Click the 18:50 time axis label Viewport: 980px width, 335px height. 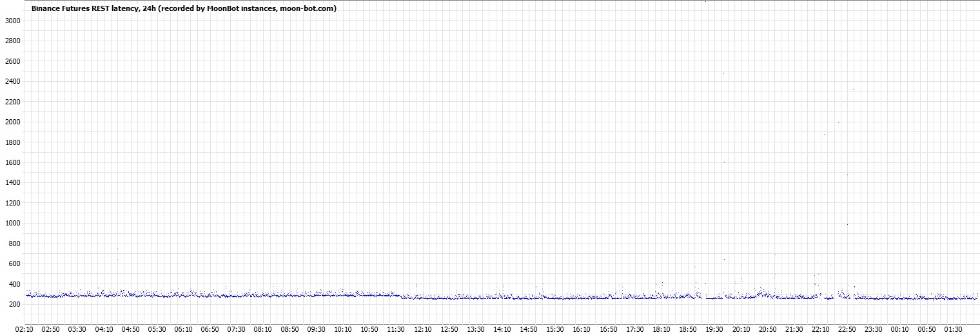click(687, 329)
